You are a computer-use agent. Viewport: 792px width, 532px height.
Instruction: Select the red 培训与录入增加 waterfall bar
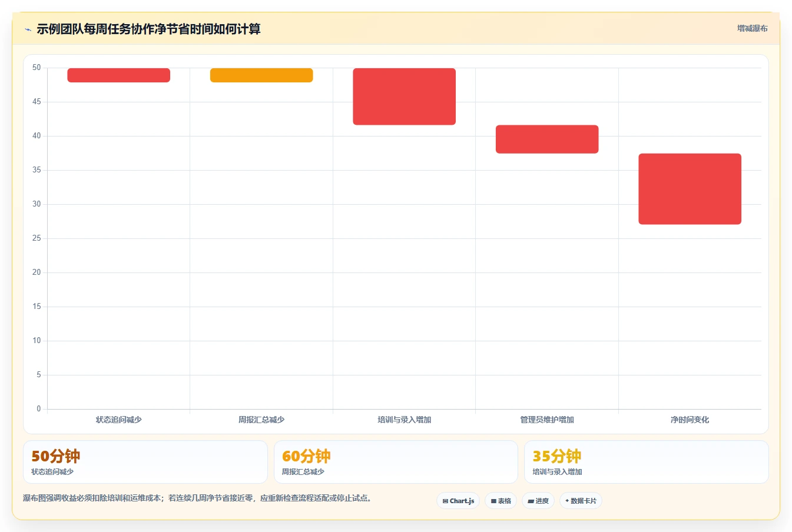[x=405, y=97]
